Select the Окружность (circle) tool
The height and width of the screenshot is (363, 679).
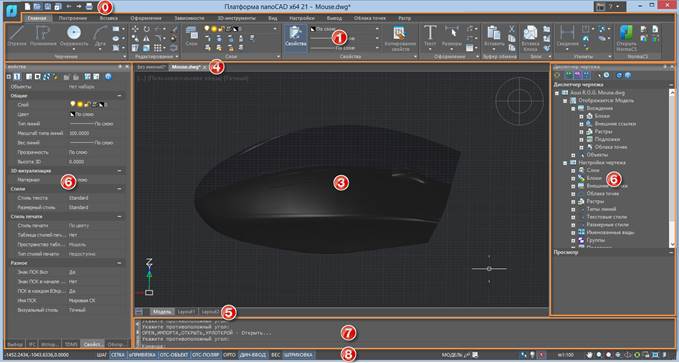(74, 36)
